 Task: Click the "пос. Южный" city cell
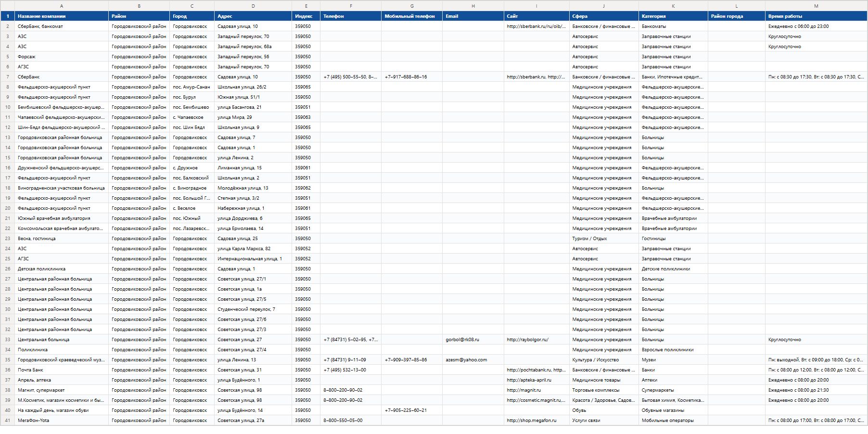click(192, 218)
